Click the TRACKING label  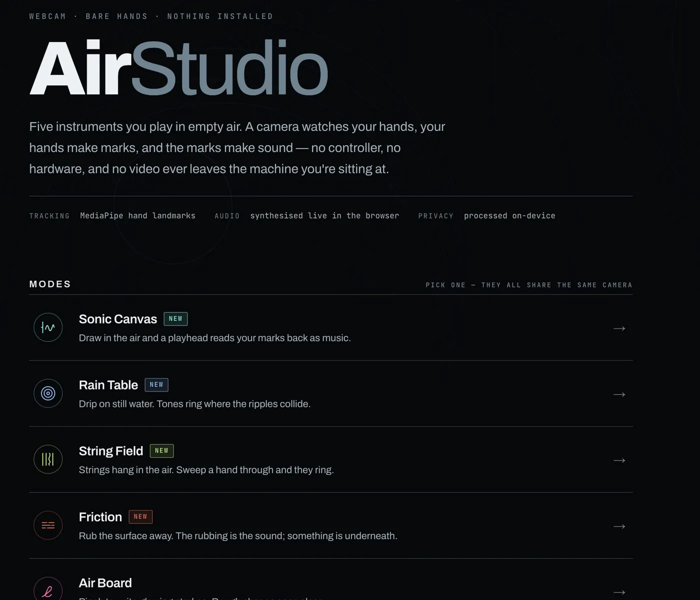[x=49, y=216]
